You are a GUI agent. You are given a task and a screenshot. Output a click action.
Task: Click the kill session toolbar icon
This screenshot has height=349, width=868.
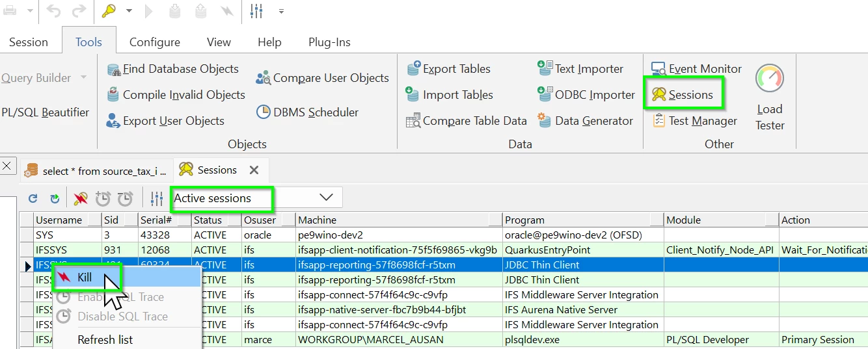tap(81, 198)
